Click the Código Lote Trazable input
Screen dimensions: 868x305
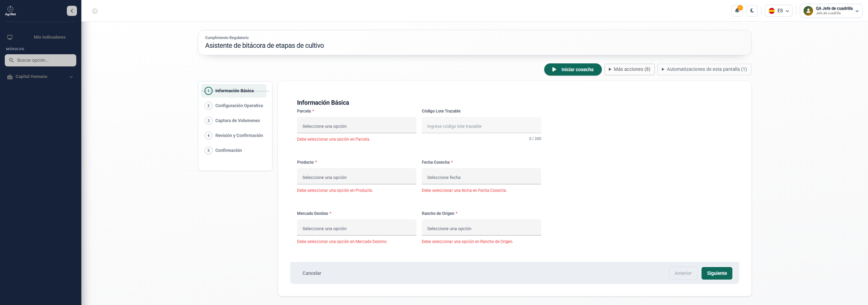click(481, 125)
